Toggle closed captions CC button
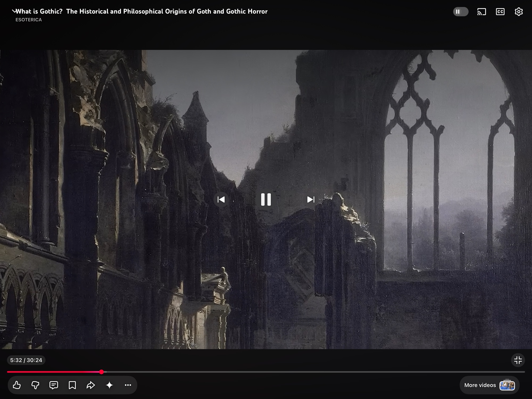Screen dimensions: 532x399 click(x=500, y=12)
